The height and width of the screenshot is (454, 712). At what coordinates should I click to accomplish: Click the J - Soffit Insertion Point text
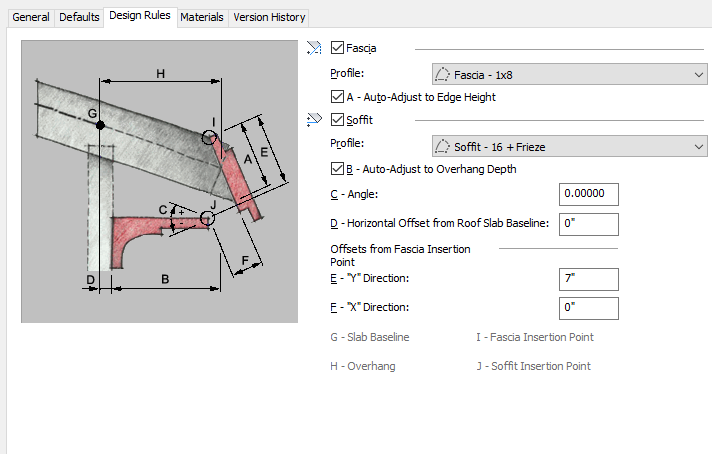[534, 366]
